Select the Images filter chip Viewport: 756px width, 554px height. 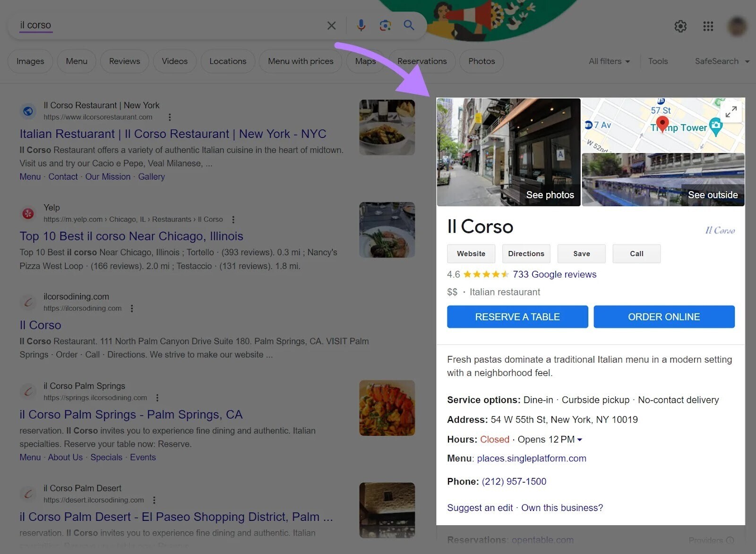(x=30, y=61)
